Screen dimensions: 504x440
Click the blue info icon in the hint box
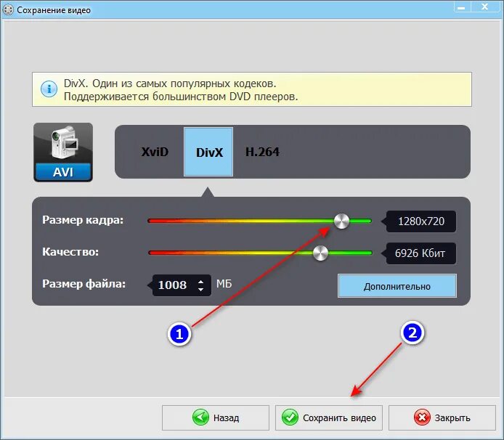click(49, 89)
